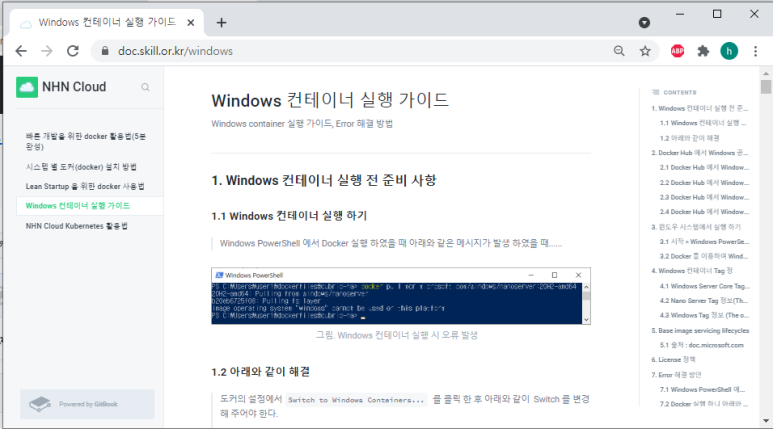Select the Windows 컨테이너 실행 가이드 tab
Screen dimensions: 773x429
[107, 23]
